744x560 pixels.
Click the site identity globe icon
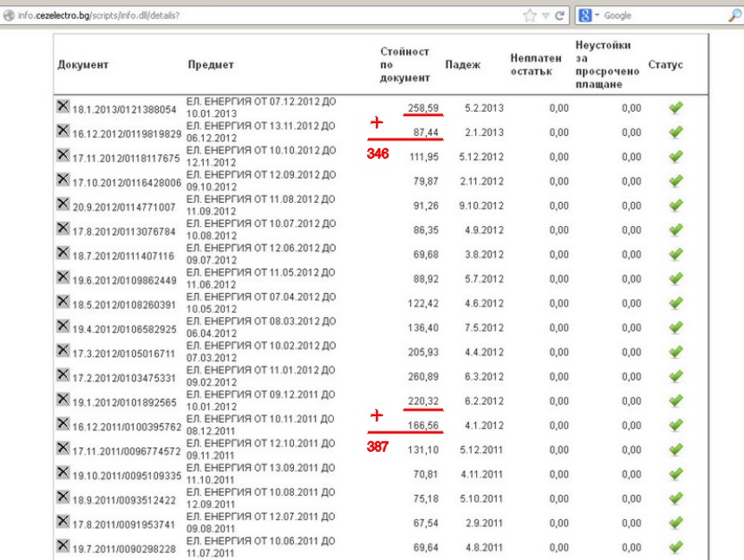coord(8,15)
